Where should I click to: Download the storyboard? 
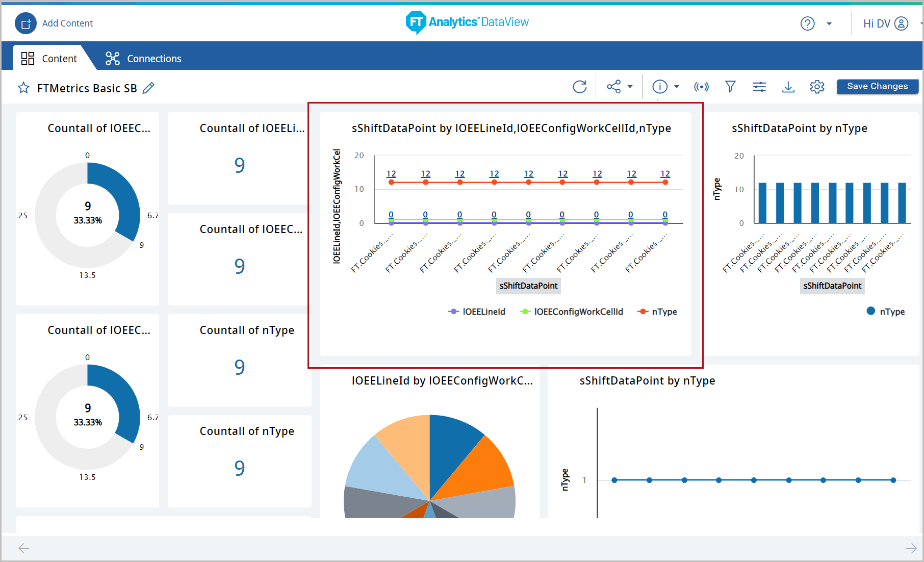pos(788,87)
